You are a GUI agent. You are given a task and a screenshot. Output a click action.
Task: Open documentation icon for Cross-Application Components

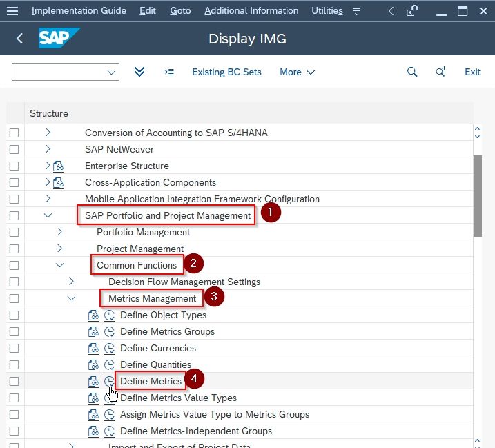pos(59,182)
